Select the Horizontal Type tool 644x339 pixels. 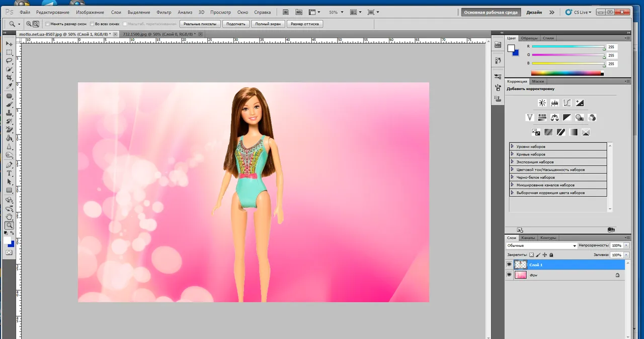tap(9, 173)
